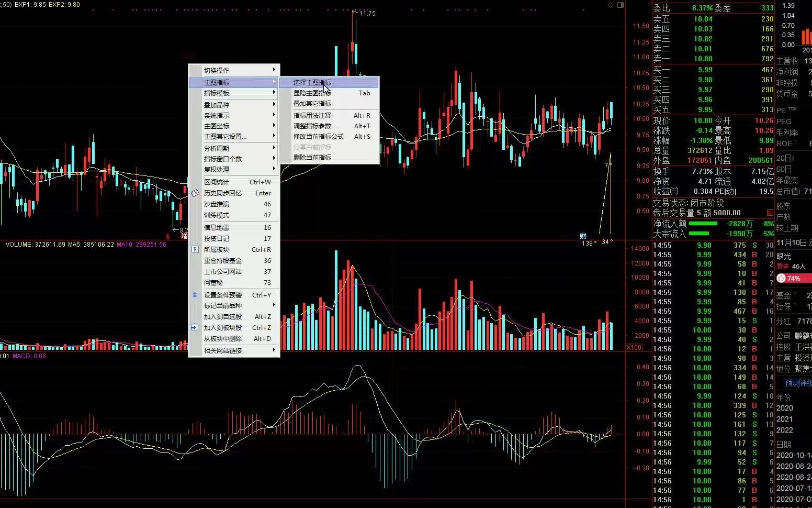Click the 历史同步回忆 icon in context menu
Screen dimensions: 812x508
click(195, 193)
